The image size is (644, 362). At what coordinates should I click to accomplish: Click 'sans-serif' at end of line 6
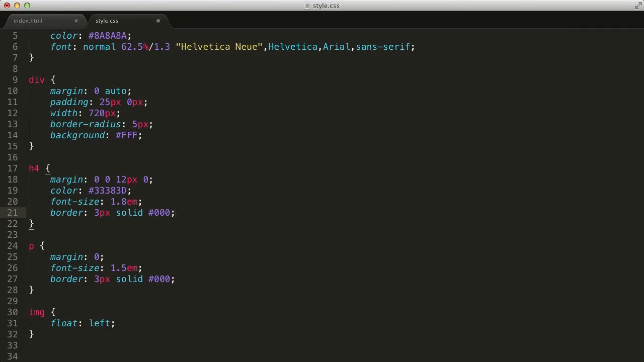[383, 47]
